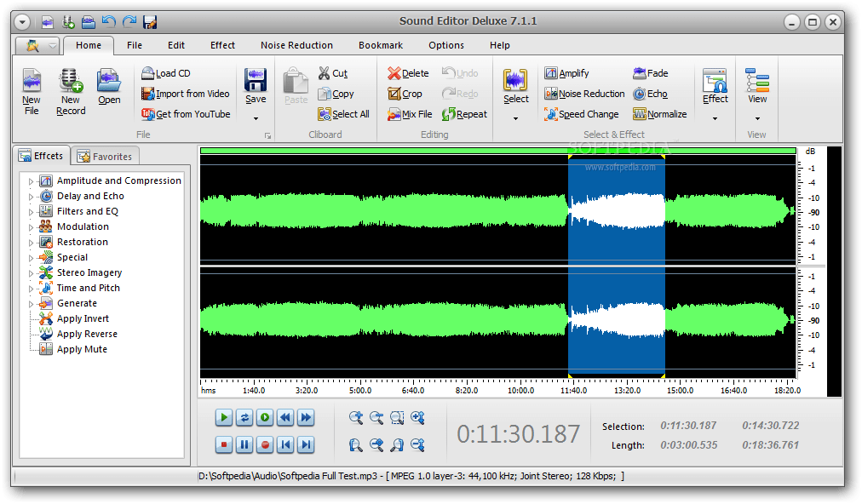
Task: Click the red Stop button
Action: (224, 444)
